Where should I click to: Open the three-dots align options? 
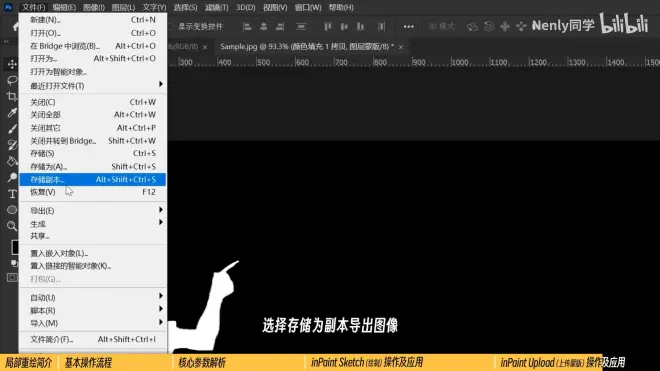(x=408, y=27)
